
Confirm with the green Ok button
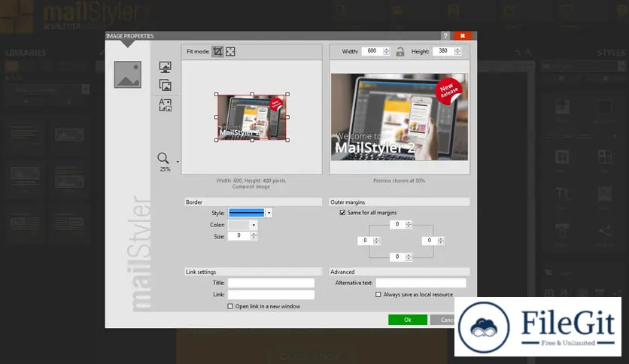pyautogui.click(x=408, y=320)
